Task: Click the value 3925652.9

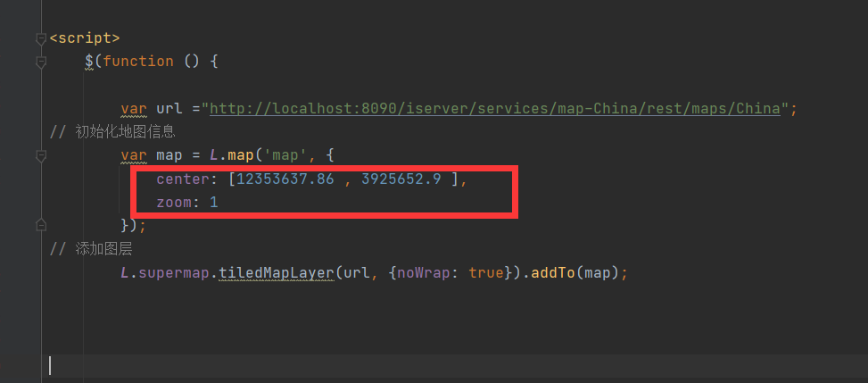Action: pyautogui.click(x=401, y=179)
